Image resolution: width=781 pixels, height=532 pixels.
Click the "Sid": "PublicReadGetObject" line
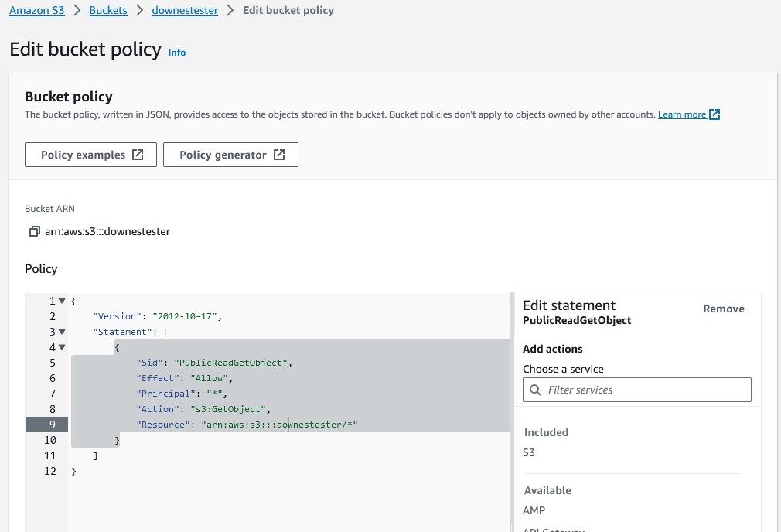[x=214, y=363]
